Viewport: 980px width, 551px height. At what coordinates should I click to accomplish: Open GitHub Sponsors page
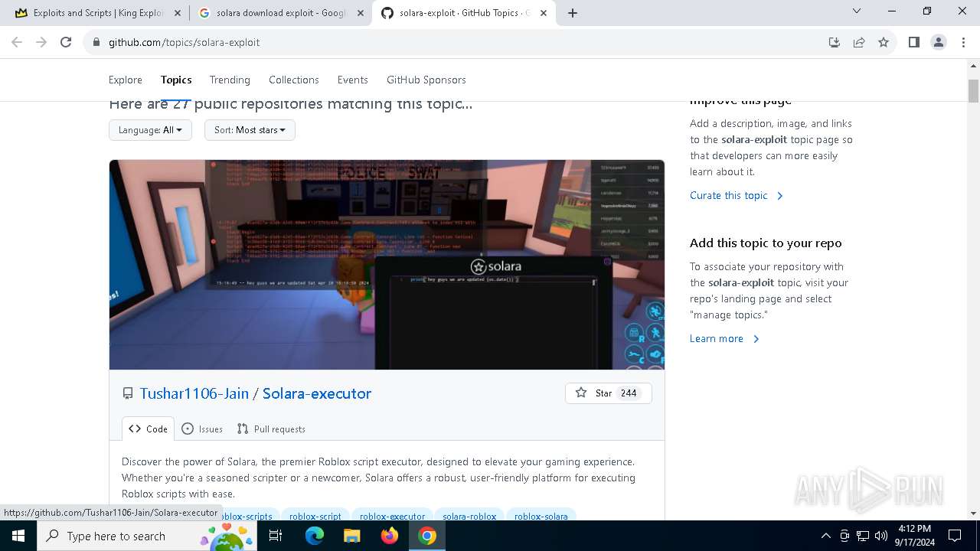(426, 80)
